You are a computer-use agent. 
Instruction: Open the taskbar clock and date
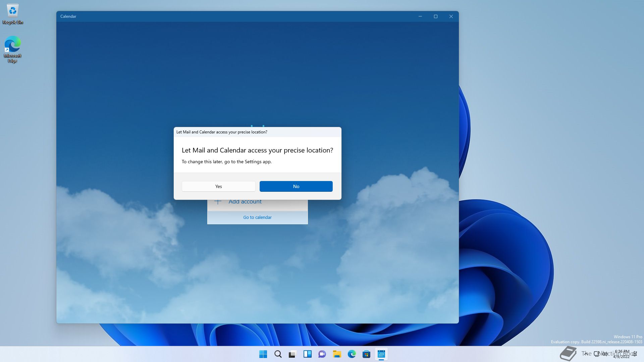(622, 354)
